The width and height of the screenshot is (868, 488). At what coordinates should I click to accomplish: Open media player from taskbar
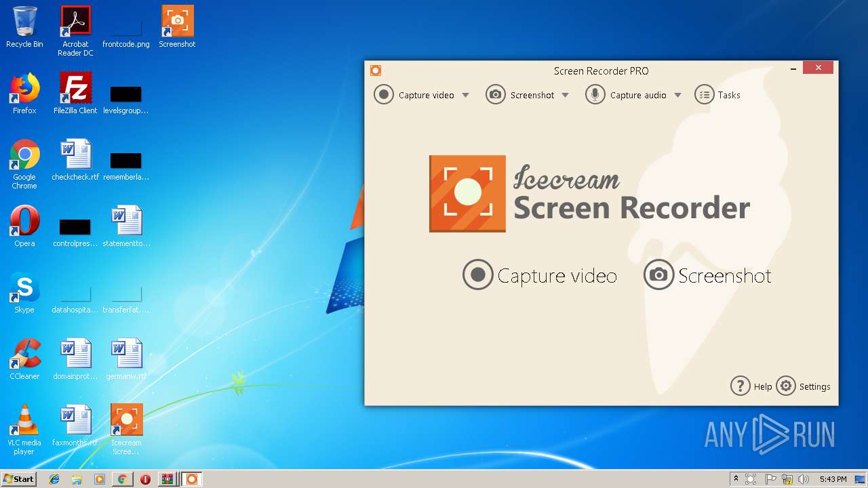[x=100, y=479]
